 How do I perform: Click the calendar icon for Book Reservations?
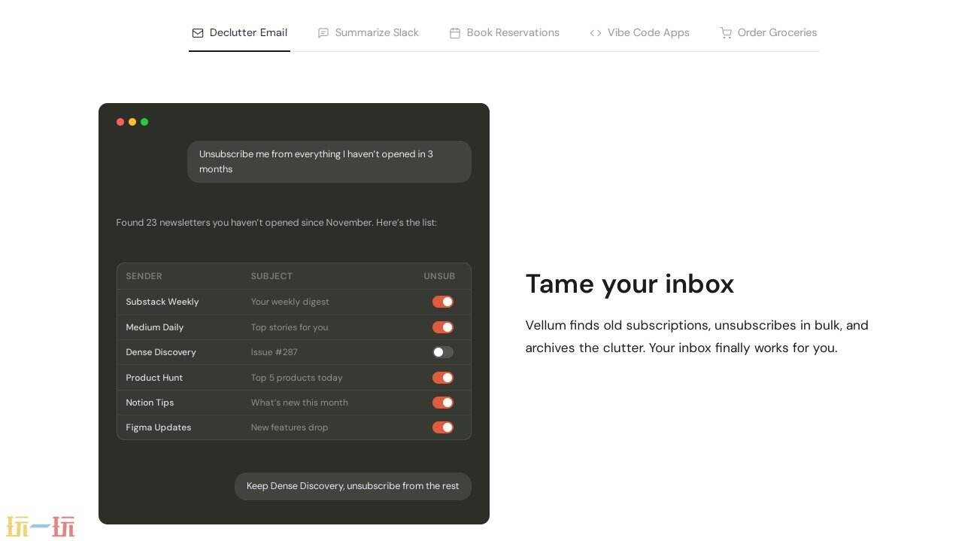point(455,33)
